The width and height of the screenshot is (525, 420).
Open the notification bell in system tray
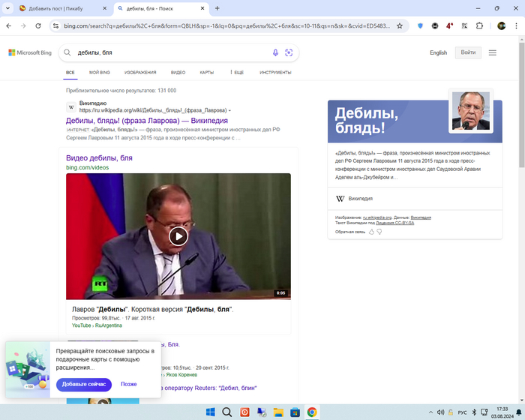[519, 412]
